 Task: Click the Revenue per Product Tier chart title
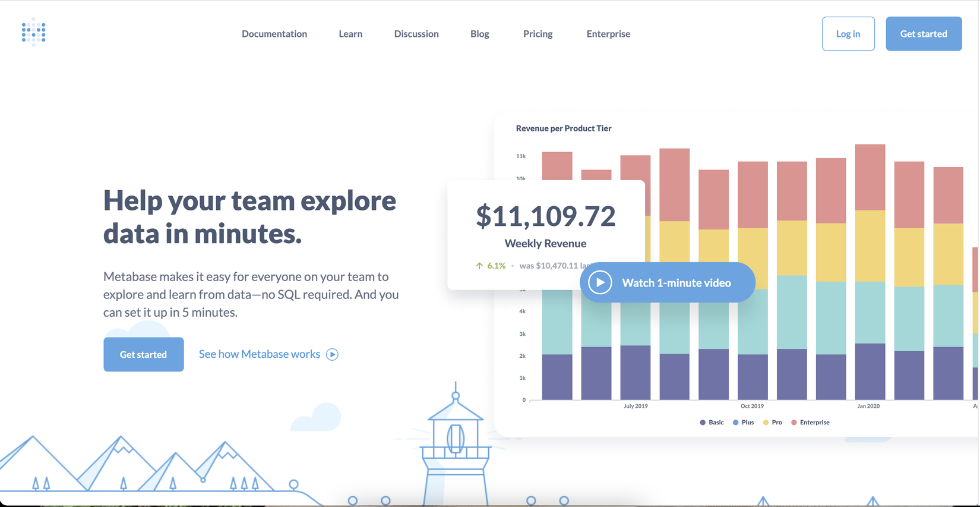click(564, 128)
